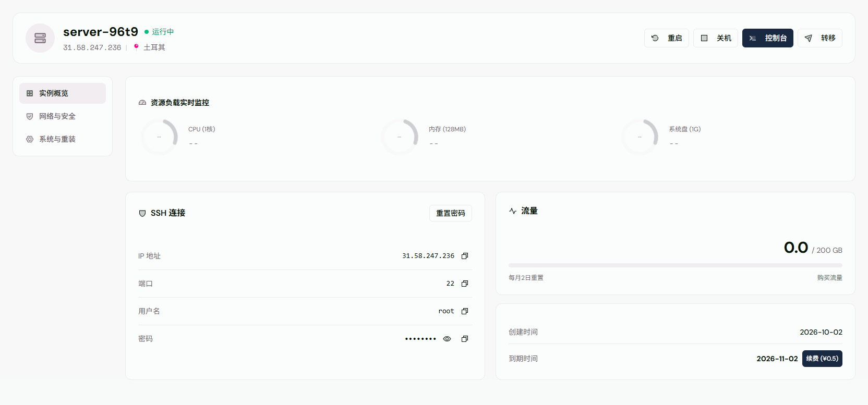Click 重置密码 reset password button
868x405 pixels.
click(x=451, y=213)
